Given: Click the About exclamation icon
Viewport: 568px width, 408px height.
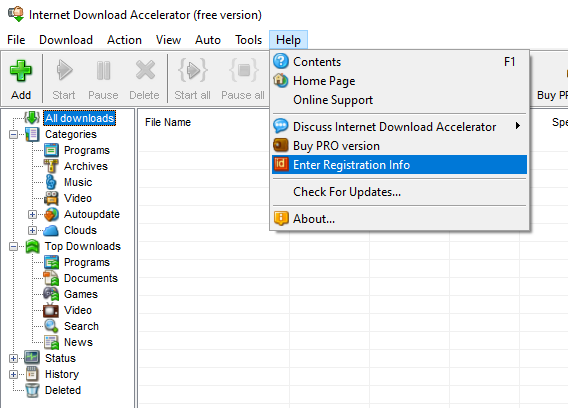Looking at the screenshot, I should [x=281, y=218].
